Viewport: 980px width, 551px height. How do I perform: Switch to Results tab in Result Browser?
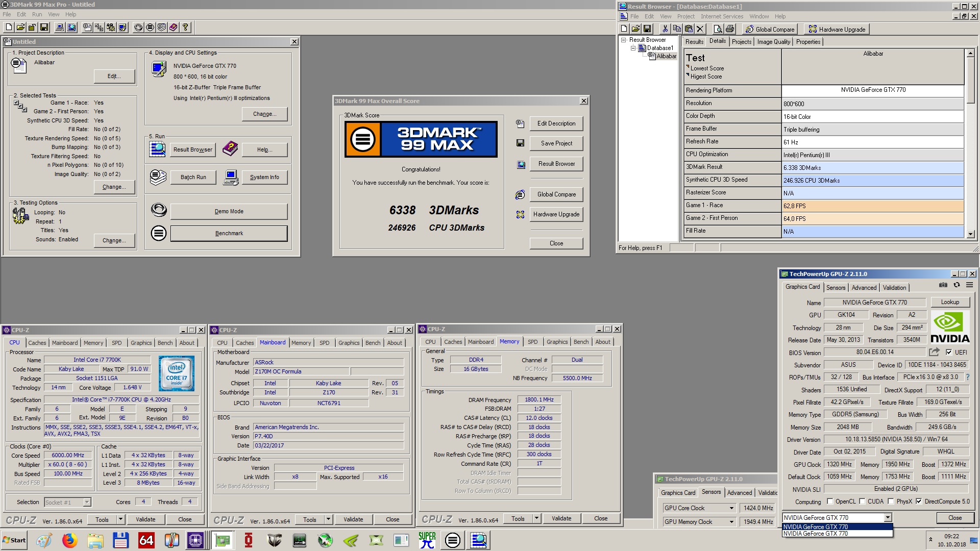coord(694,42)
